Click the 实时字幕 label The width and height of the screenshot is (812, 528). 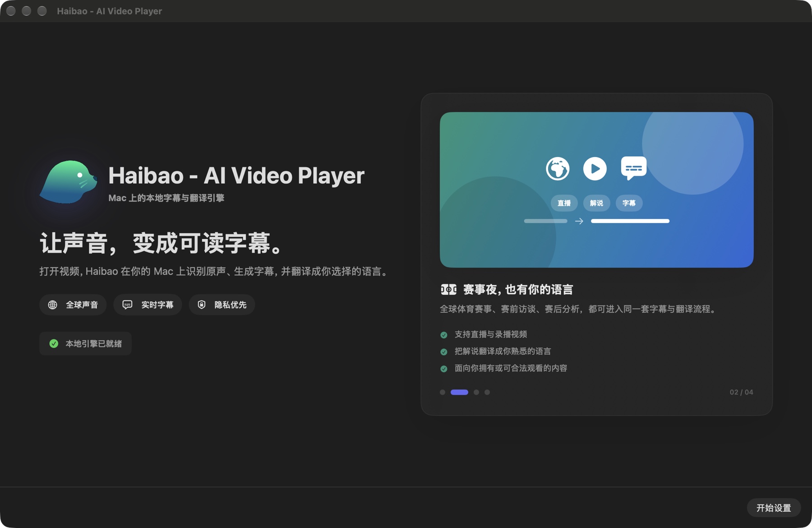(x=157, y=305)
